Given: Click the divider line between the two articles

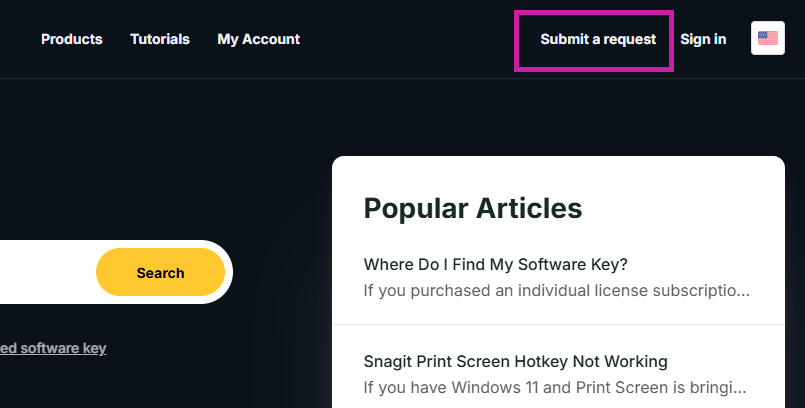Looking at the screenshot, I should [558, 325].
